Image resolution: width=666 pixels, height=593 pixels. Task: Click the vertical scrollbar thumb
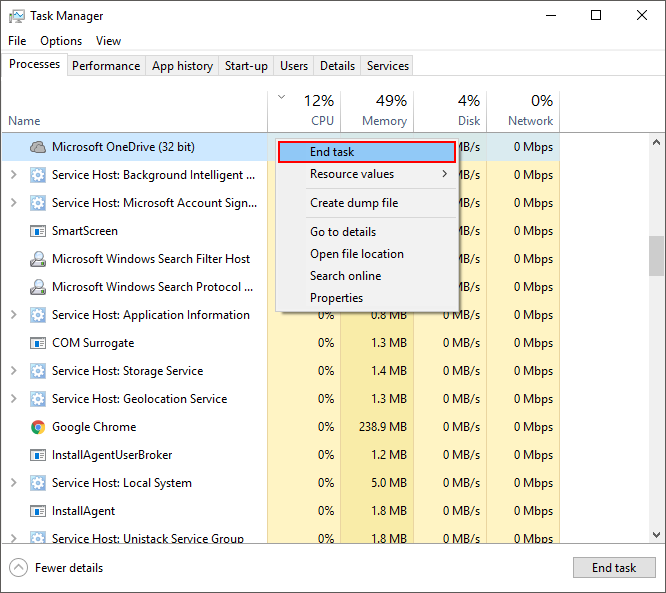656,256
